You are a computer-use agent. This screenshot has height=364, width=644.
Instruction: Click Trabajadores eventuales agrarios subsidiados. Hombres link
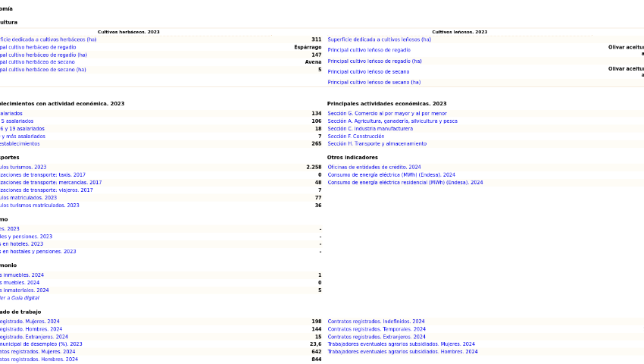click(402, 352)
